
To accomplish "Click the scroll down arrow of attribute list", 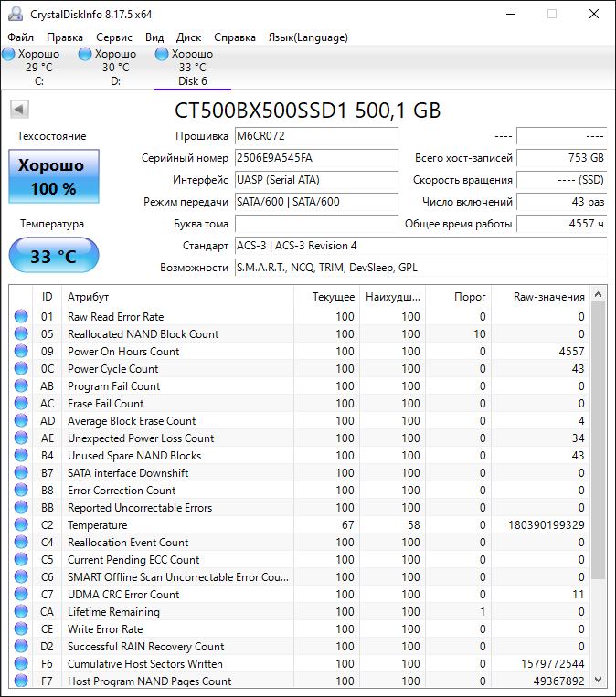I will click(x=599, y=680).
